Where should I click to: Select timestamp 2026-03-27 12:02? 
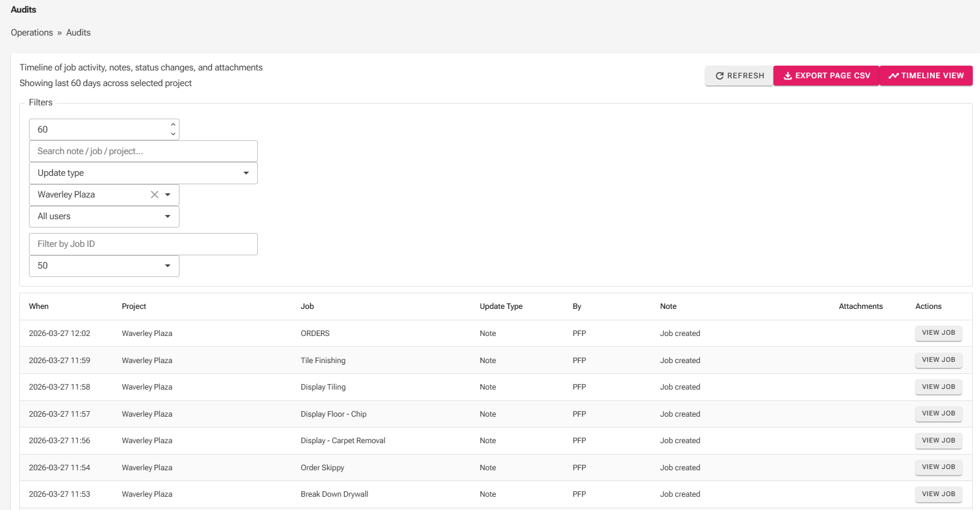pos(60,334)
